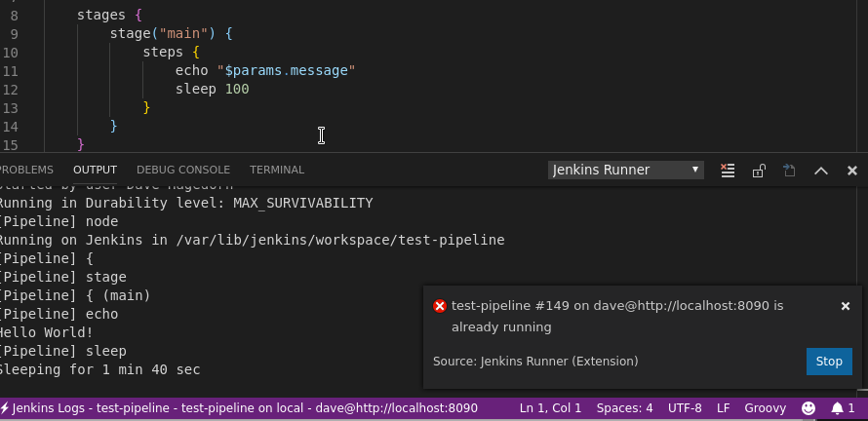This screenshot has height=421, width=868.
Task: Change file encoding via UTF-8
Action: (685, 408)
